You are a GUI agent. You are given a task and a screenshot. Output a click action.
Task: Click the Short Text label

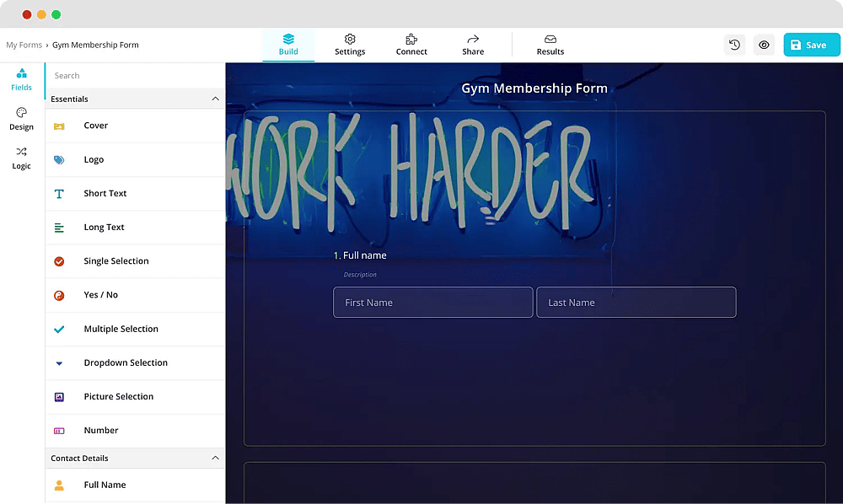click(x=105, y=194)
